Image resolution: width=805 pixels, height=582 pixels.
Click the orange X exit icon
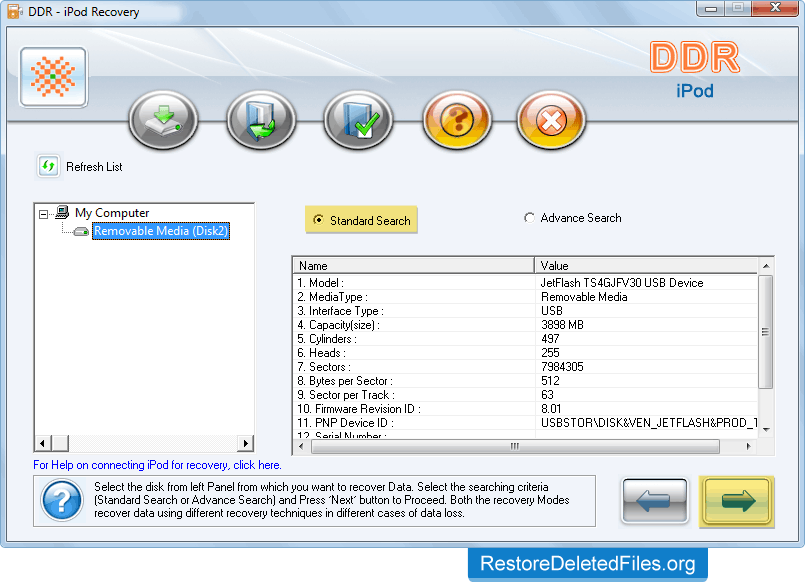551,120
